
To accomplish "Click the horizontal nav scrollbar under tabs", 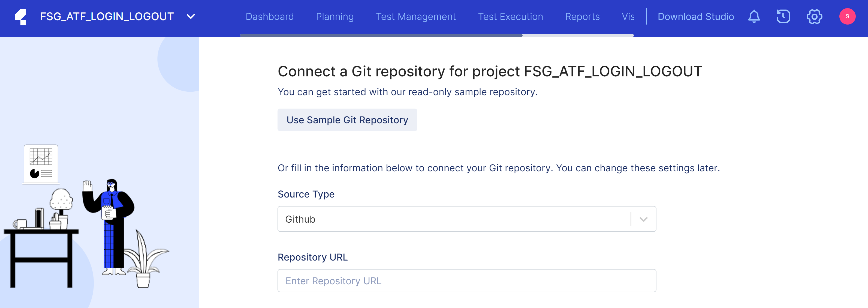I will [x=381, y=35].
